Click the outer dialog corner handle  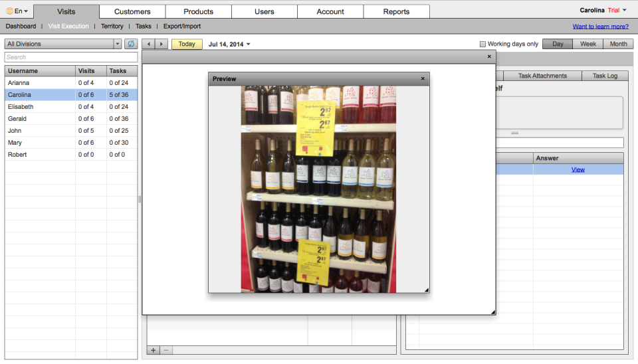click(492, 312)
